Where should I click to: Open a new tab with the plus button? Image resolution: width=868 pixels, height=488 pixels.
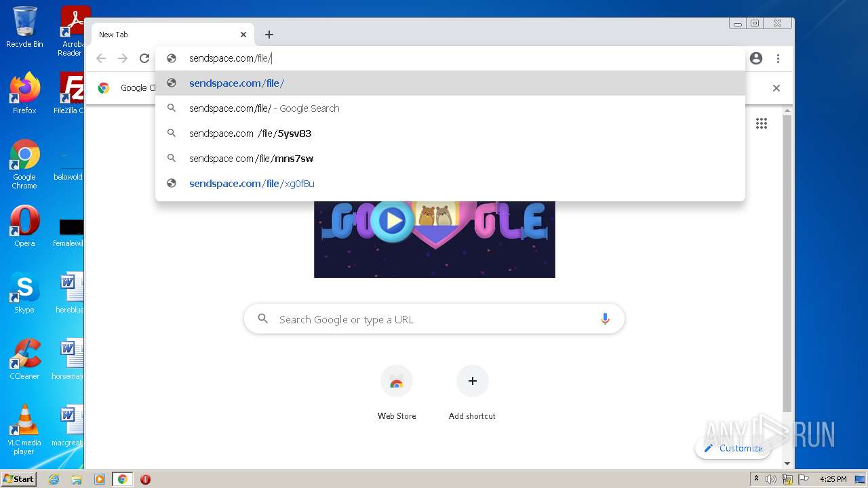[x=269, y=35]
